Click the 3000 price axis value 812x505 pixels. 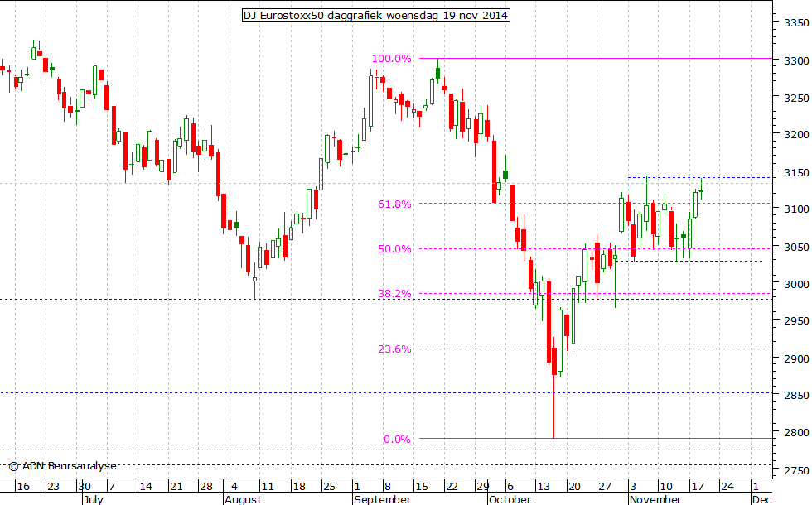[x=796, y=284]
